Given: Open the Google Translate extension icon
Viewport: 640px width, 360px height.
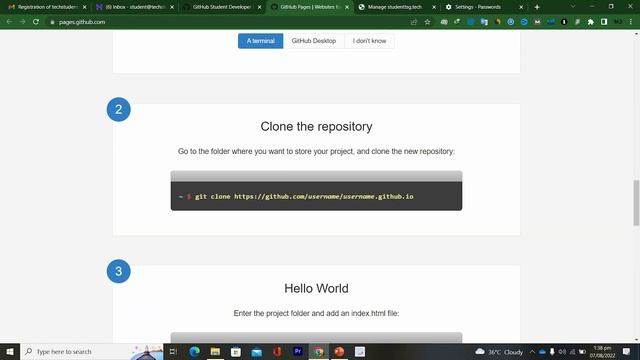Looking at the screenshot, I should (x=484, y=22).
